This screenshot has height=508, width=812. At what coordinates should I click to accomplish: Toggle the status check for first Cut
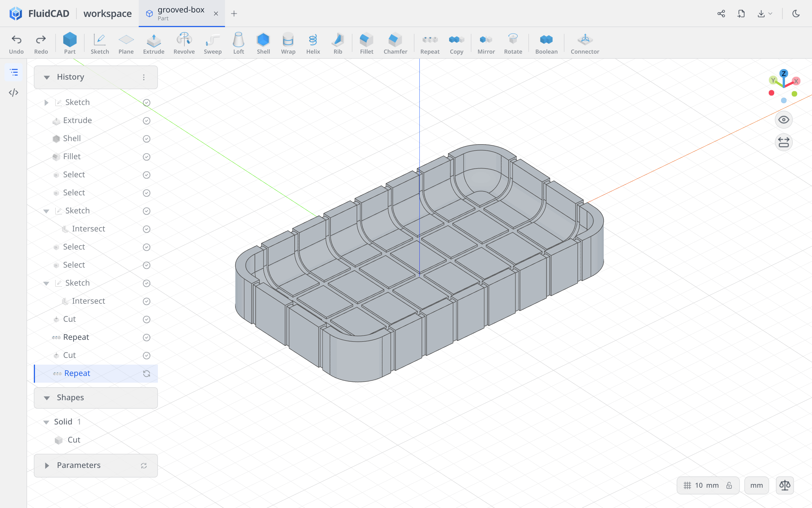tap(147, 319)
